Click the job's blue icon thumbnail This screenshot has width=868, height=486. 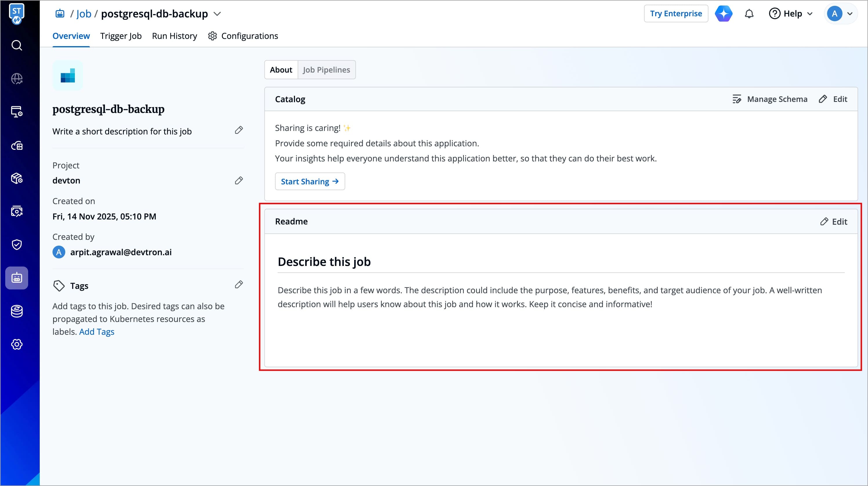point(68,75)
